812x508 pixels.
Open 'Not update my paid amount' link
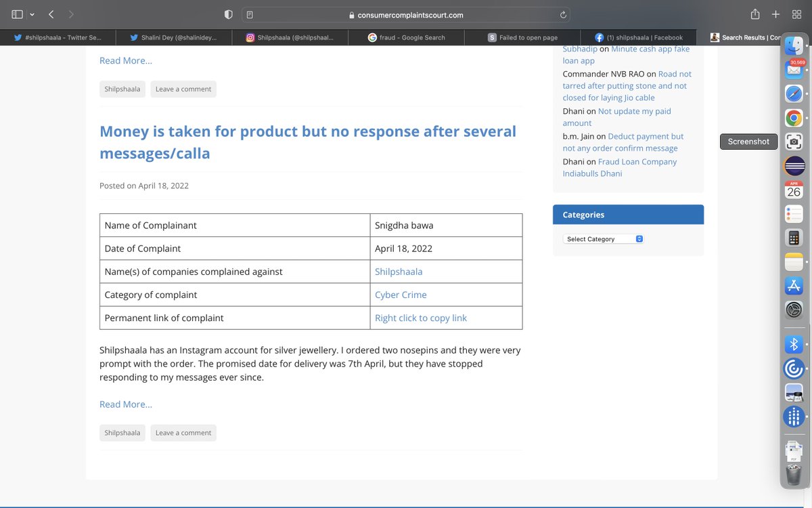(x=616, y=117)
